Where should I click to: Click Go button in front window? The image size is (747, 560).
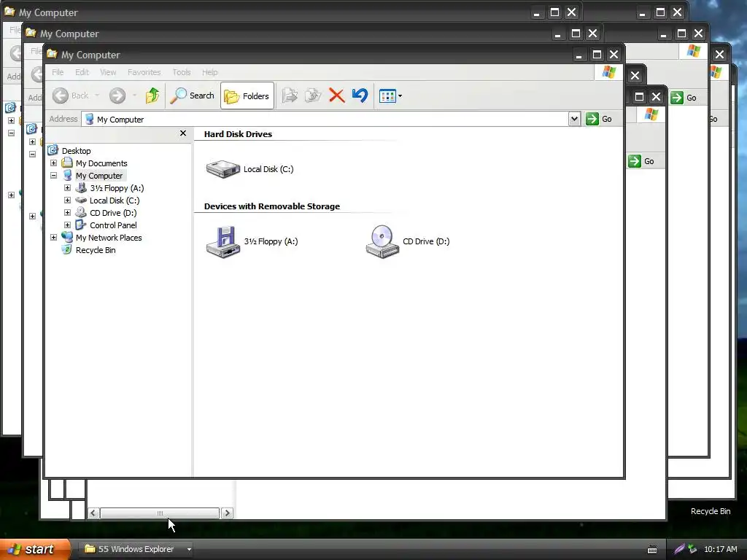click(600, 119)
